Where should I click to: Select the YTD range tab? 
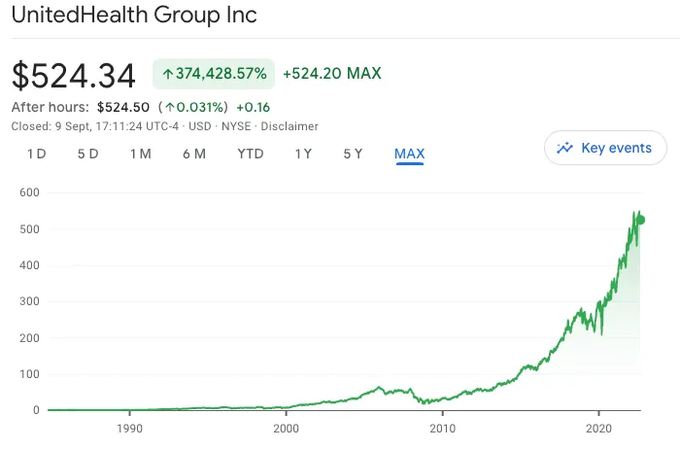coord(250,154)
